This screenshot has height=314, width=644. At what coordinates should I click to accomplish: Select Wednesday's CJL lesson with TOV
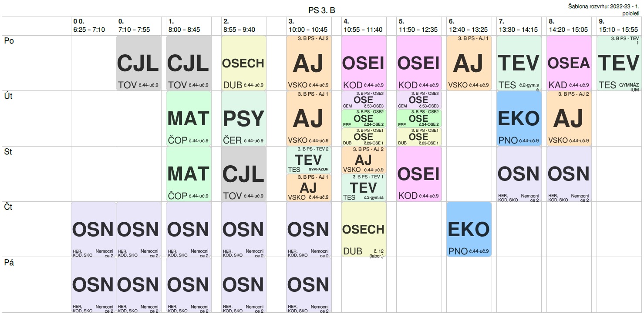[x=243, y=174]
